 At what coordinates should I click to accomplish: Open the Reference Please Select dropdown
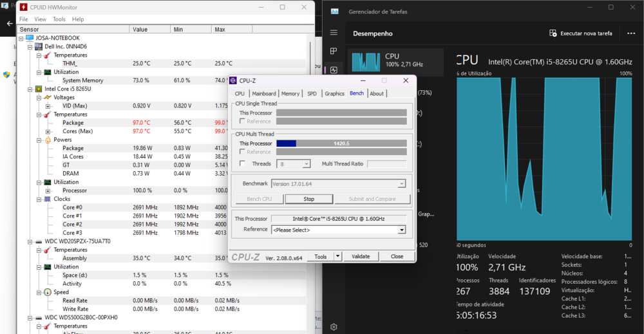(x=402, y=230)
